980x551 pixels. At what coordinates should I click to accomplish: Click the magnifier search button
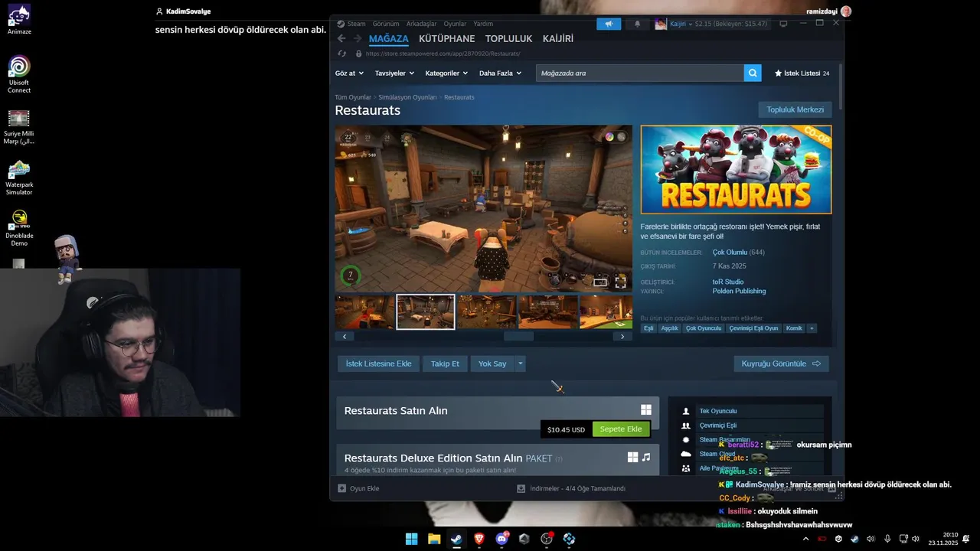tap(753, 73)
